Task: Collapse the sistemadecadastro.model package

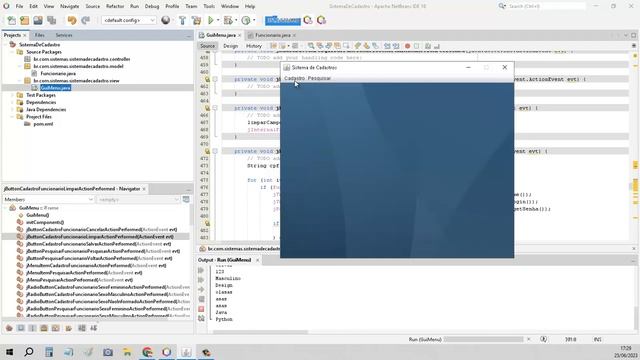Action: pos(19,66)
